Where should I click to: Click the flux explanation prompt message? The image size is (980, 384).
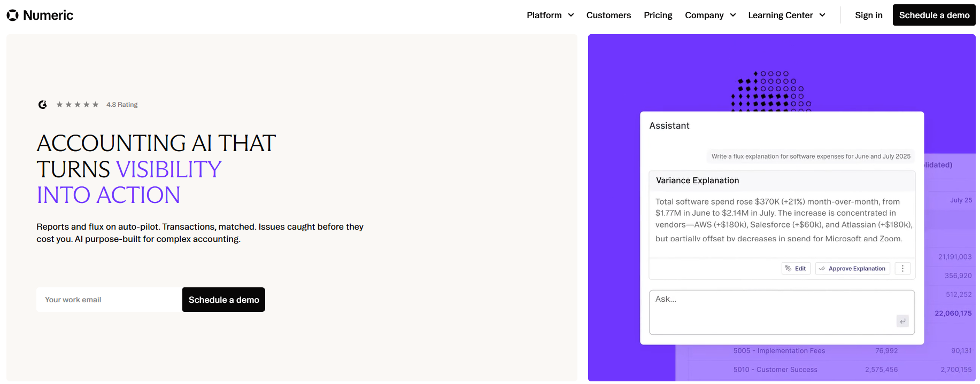811,156
